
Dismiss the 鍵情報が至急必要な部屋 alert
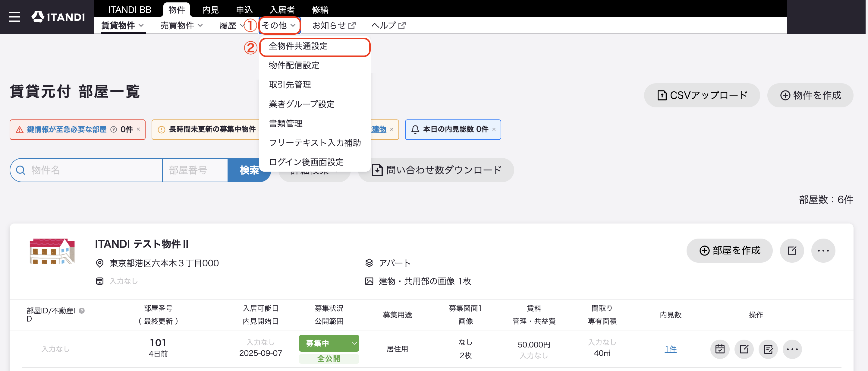click(138, 129)
